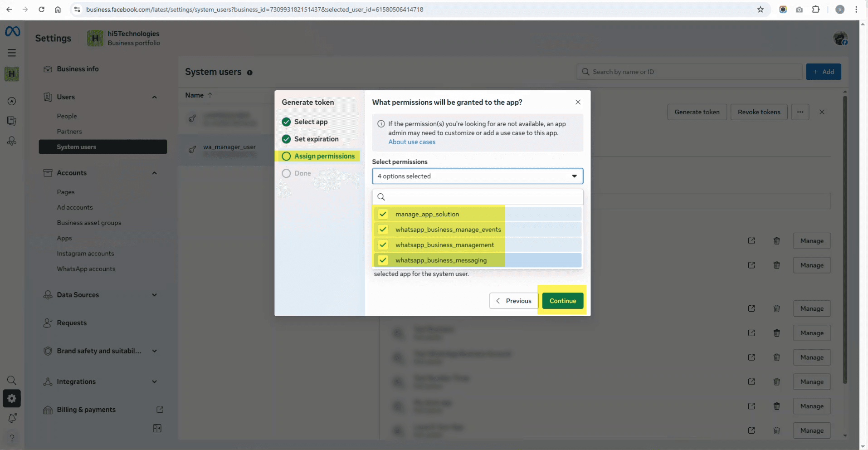Screen dimensions: 868x450
Task: Open the hamburger navigation menu
Action: (12, 53)
